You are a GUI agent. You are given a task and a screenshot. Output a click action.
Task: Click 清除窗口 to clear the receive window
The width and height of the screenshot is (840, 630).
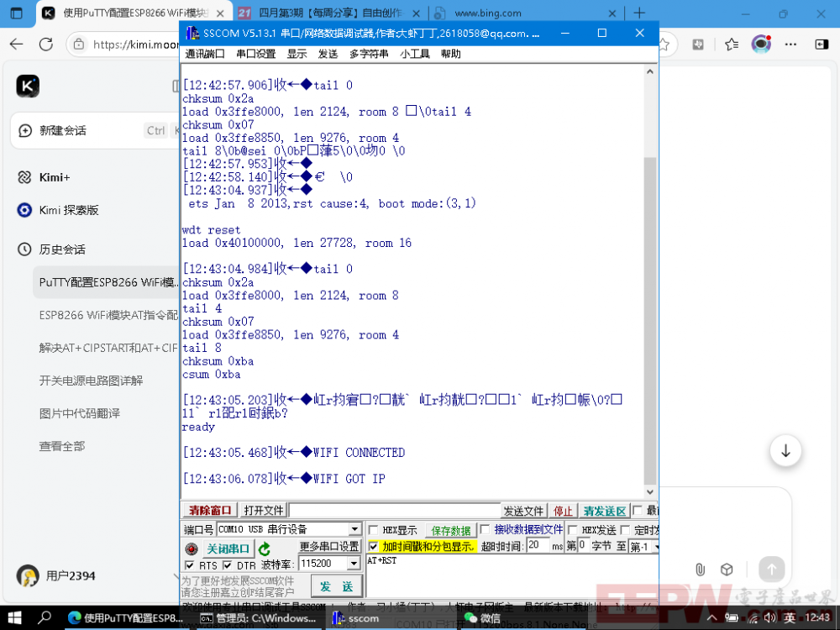click(x=210, y=510)
